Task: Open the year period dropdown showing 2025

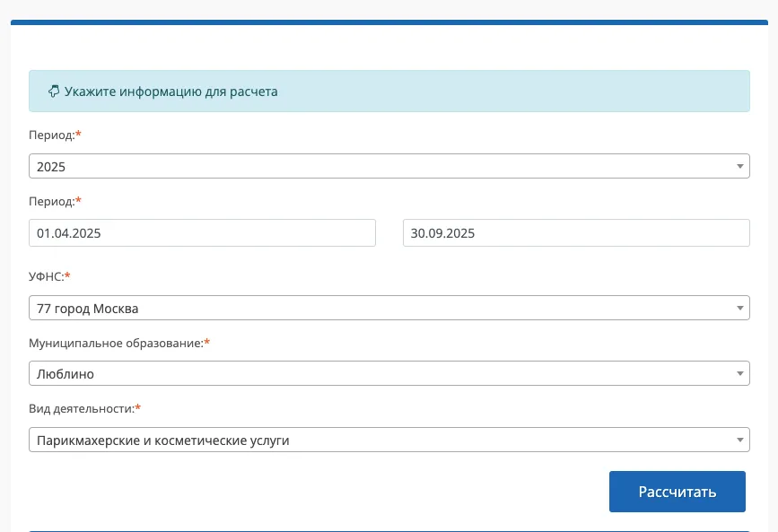Action: pyautogui.click(x=377, y=166)
